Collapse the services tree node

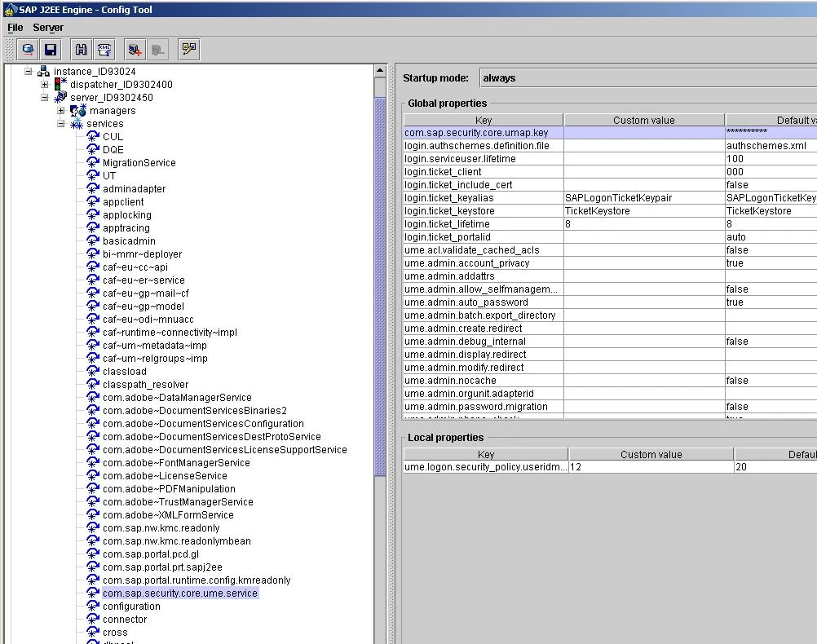pyautogui.click(x=61, y=124)
